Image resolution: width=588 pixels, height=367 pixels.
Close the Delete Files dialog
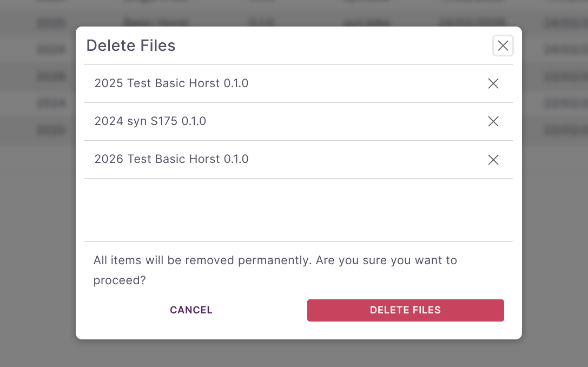point(503,45)
